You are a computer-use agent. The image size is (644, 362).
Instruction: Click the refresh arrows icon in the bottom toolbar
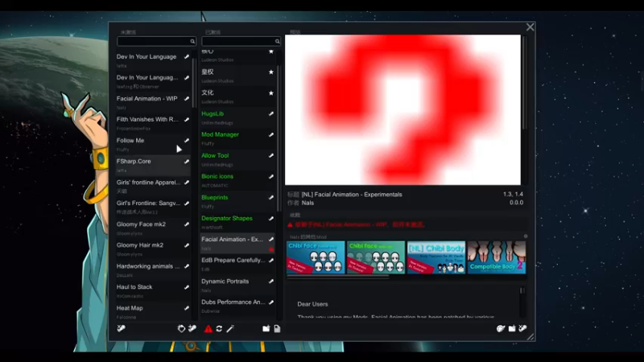pos(219,329)
